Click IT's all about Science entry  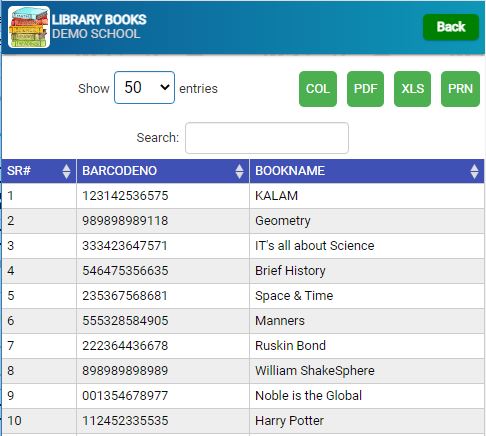[314, 246]
